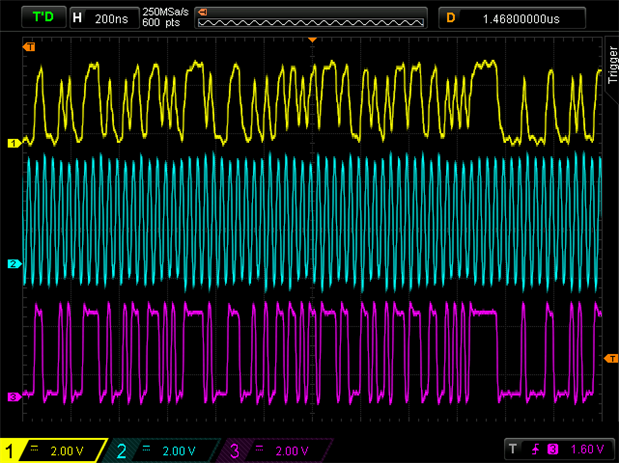Expand the collapsed menu arrow at top right
This screenshot has width=619, height=463.
click(611, 17)
